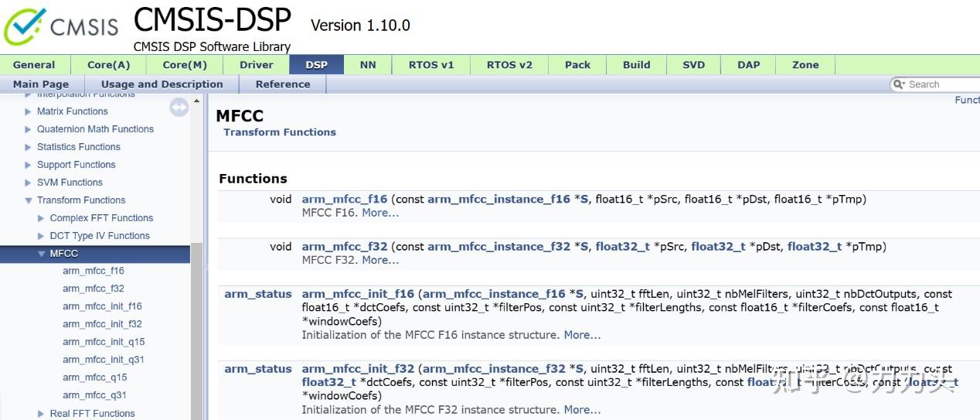Click the search magnifier icon
This screenshot has height=420, width=980.
pyautogui.click(x=899, y=84)
